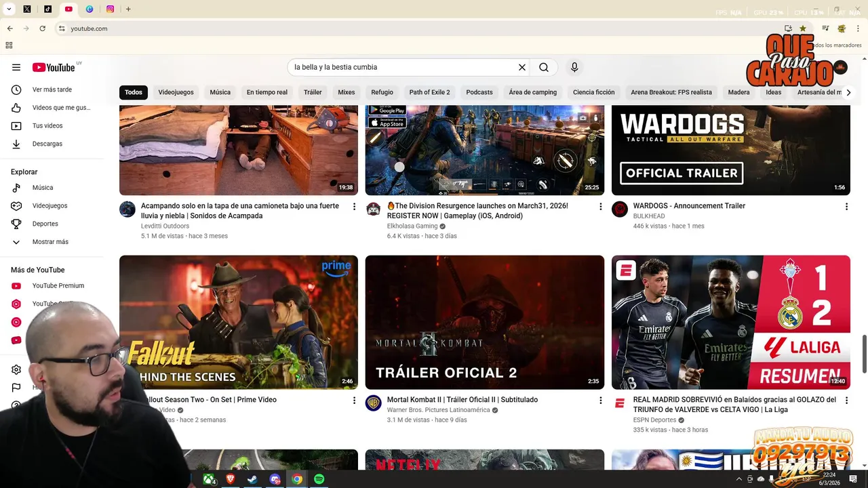Select the Videojuegos filter chip
This screenshot has height=488, width=868.
pos(176,92)
